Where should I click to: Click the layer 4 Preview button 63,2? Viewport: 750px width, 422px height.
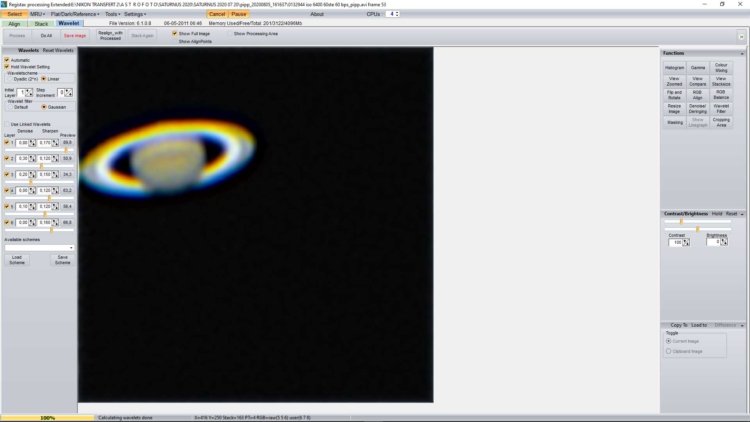(x=67, y=190)
